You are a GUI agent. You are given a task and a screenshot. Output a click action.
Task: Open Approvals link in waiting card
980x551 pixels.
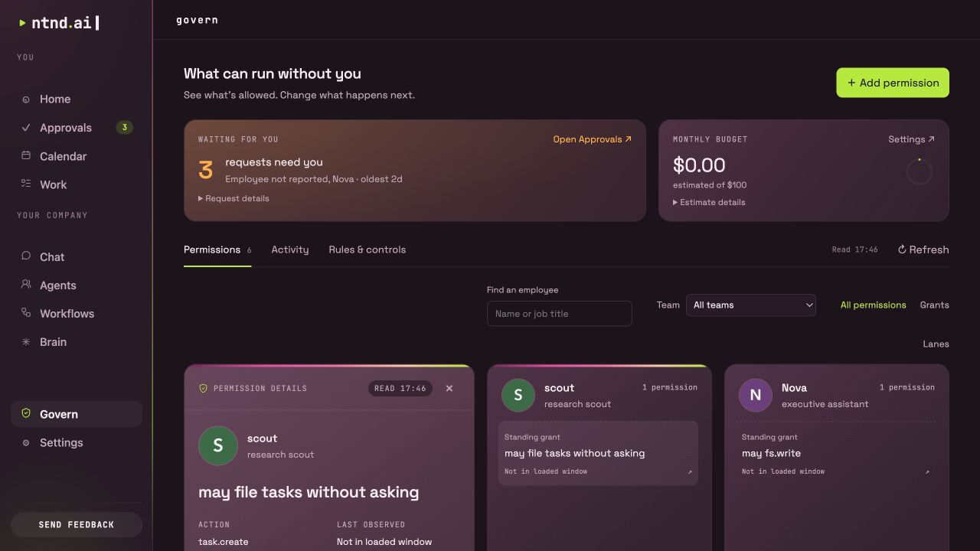pyautogui.click(x=593, y=139)
